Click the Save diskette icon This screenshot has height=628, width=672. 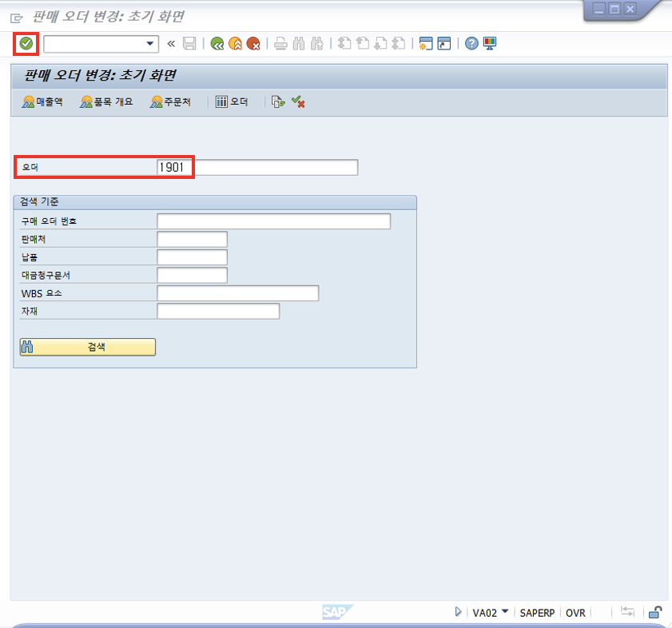tap(189, 43)
